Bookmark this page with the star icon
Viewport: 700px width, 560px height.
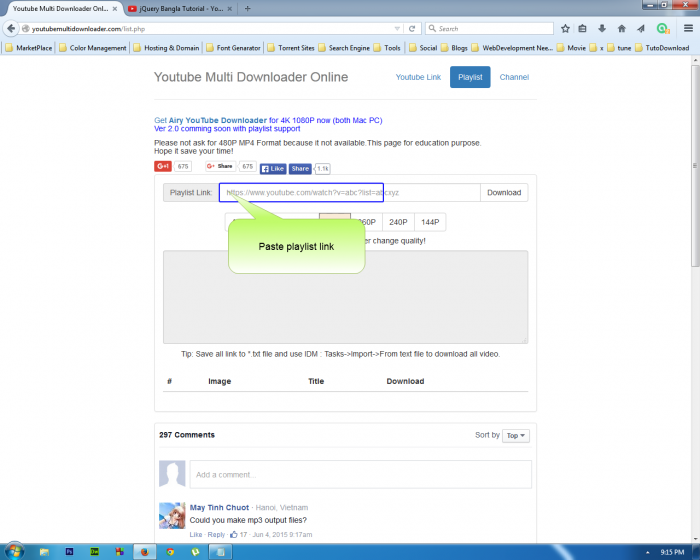coord(565,29)
